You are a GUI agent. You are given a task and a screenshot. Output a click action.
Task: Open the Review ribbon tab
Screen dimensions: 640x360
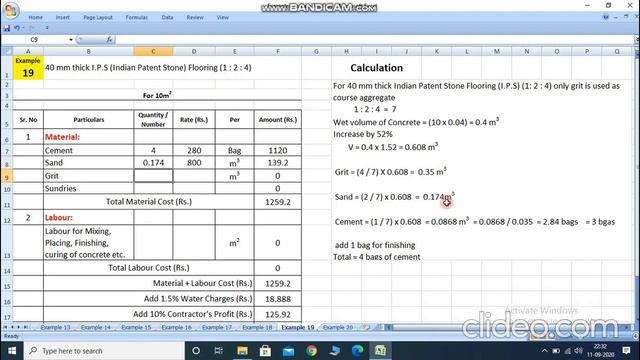click(195, 18)
